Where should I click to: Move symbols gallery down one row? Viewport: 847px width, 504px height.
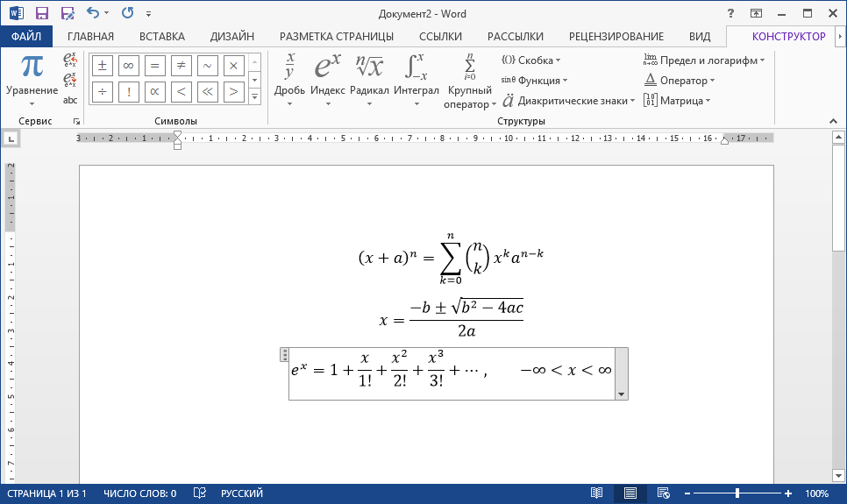click(x=255, y=80)
